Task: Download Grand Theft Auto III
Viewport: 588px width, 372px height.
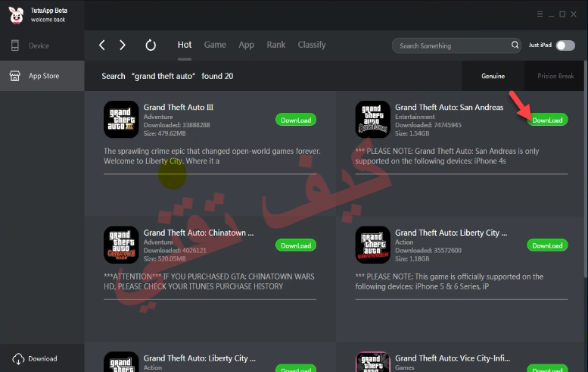Action: [296, 120]
